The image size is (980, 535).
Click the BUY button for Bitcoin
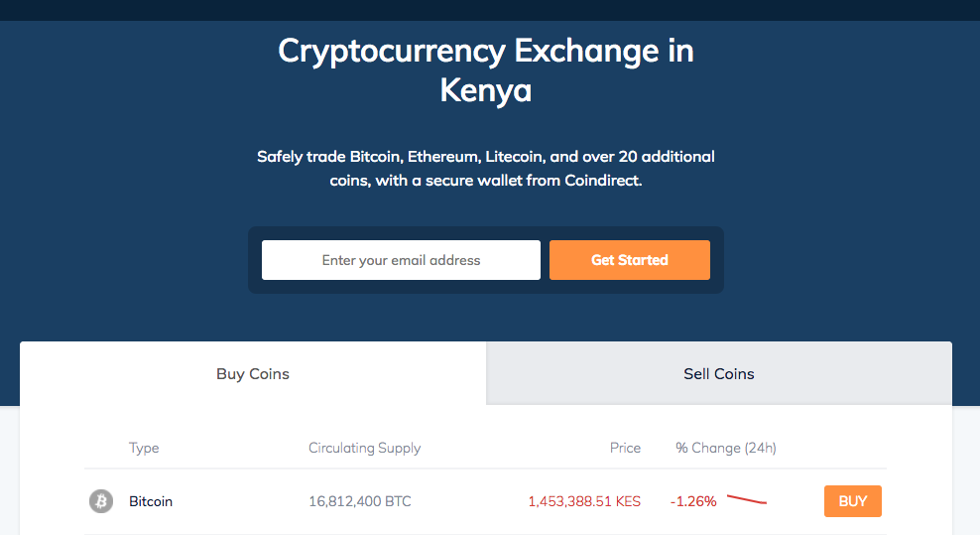point(852,501)
